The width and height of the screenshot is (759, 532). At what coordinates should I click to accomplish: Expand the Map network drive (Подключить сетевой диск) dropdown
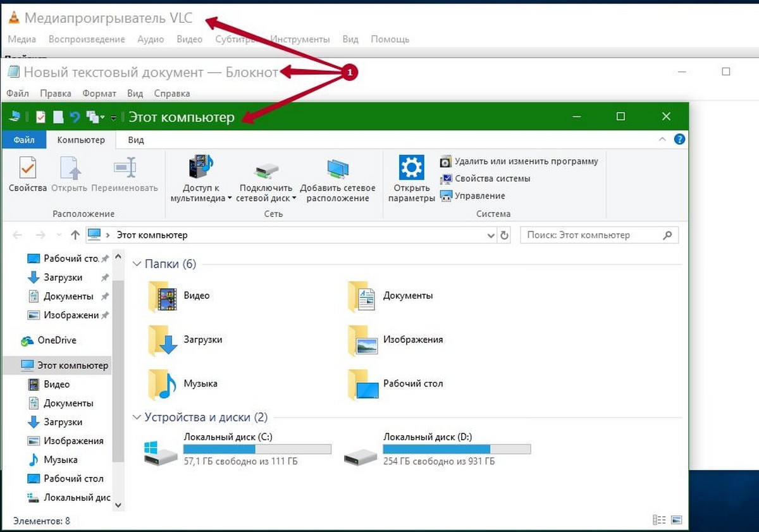click(294, 198)
